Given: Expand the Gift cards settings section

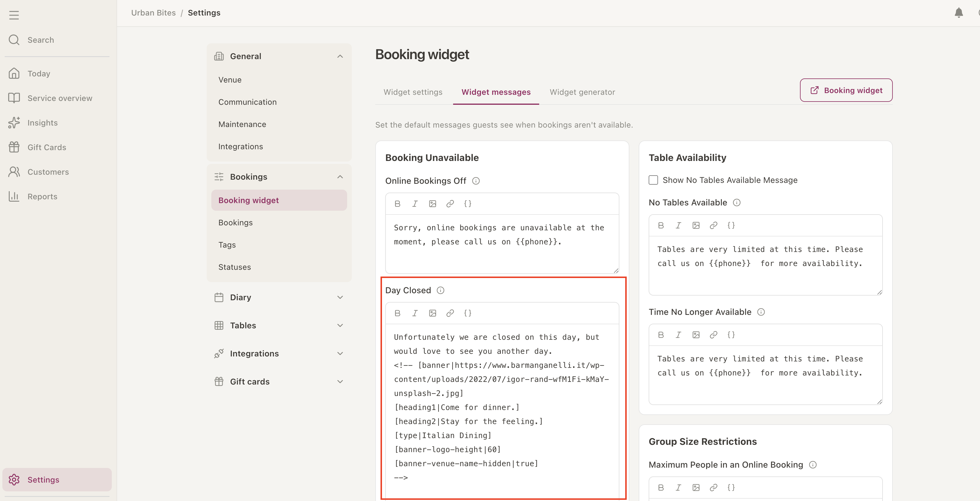Looking at the screenshot, I should pyautogui.click(x=340, y=382).
